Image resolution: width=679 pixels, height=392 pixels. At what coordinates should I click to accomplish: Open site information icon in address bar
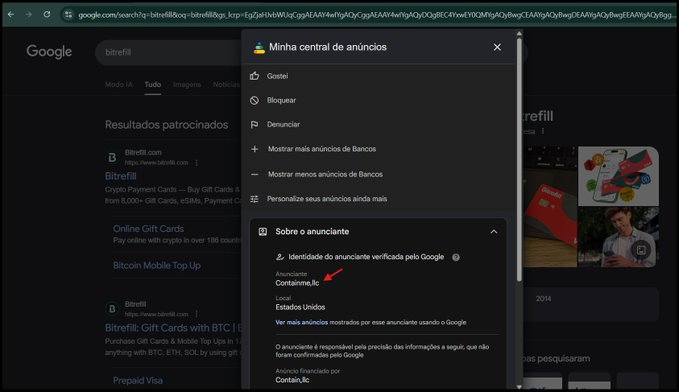pos(68,15)
